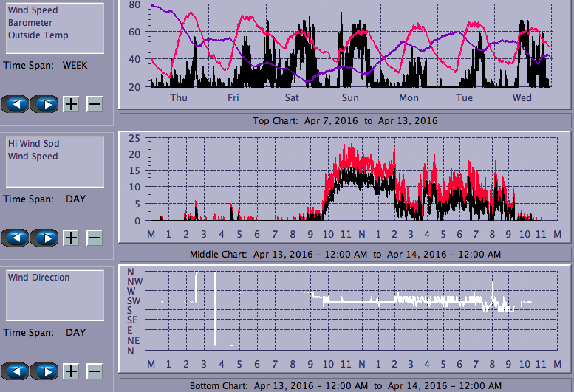
Task: Hit the minus button under Wind Direction
Action: (95, 371)
